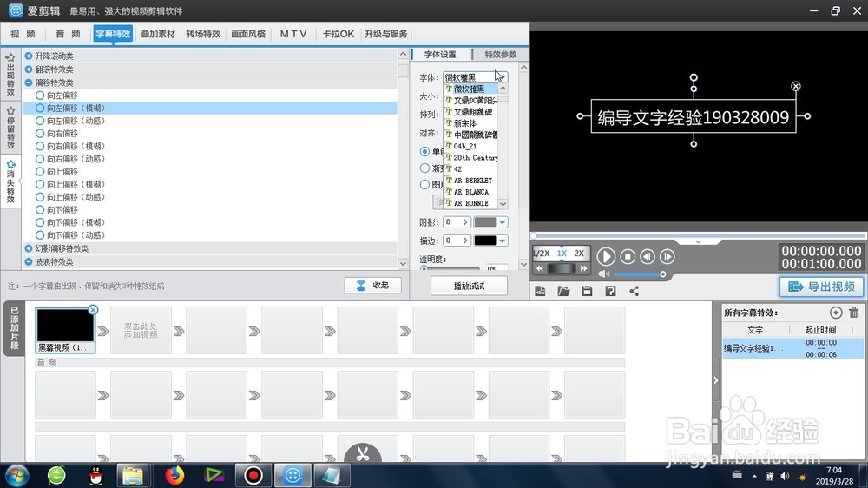
Task: Open the shadow color dropdown arrow
Action: [x=502, y=222]
